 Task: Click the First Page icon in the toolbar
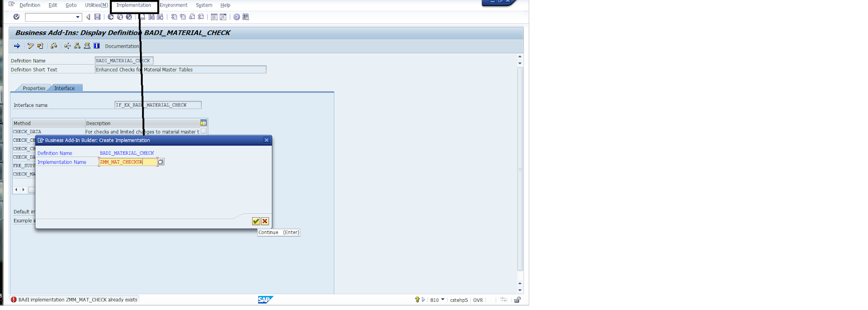(174, 17)
